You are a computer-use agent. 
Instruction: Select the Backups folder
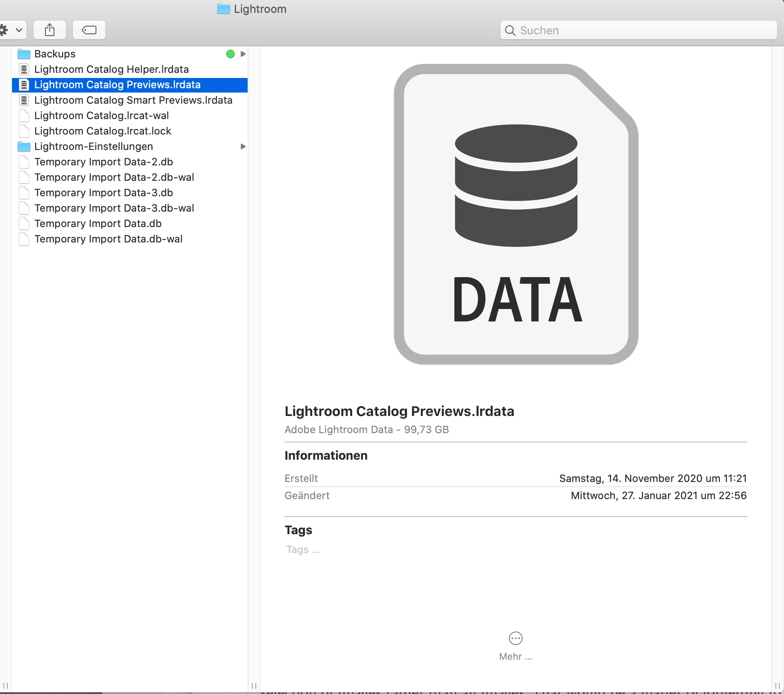pyautogui.click(x=130, y=54)
